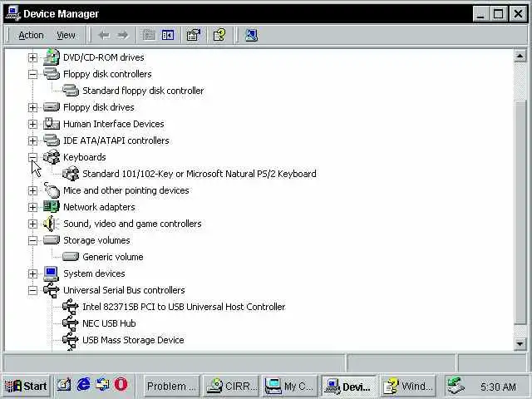
Task: Select Universal Serial Bus controllers icon
Action: point(52,290)
